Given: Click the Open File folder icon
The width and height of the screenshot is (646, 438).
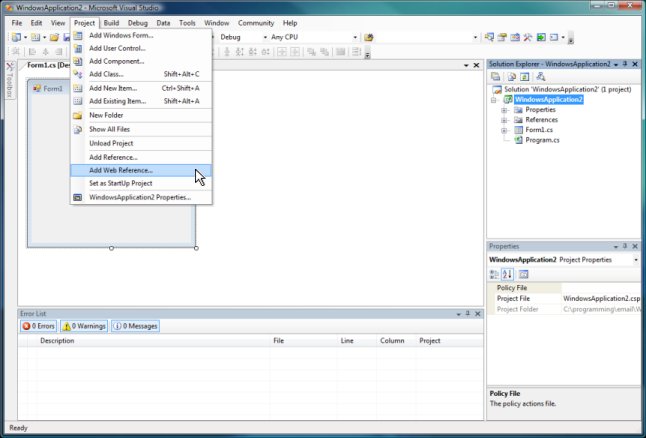Looking at the screenshot, I should pos(54,37).
